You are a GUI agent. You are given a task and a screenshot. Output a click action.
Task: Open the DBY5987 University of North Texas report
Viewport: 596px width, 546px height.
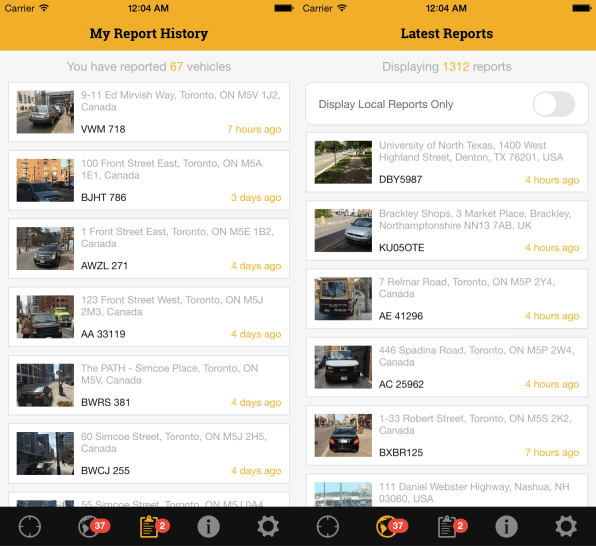[447, 162]
